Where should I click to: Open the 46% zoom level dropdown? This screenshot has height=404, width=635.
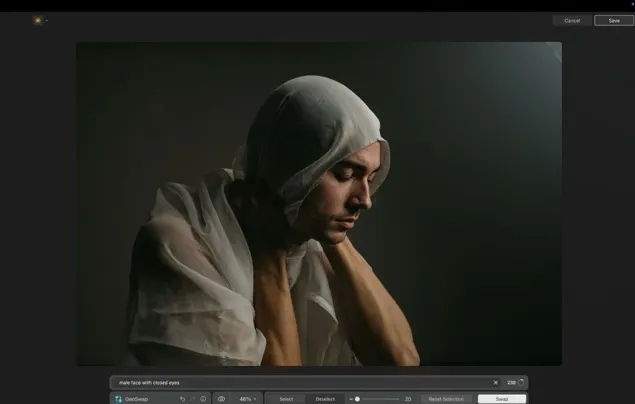pos(247,398)
